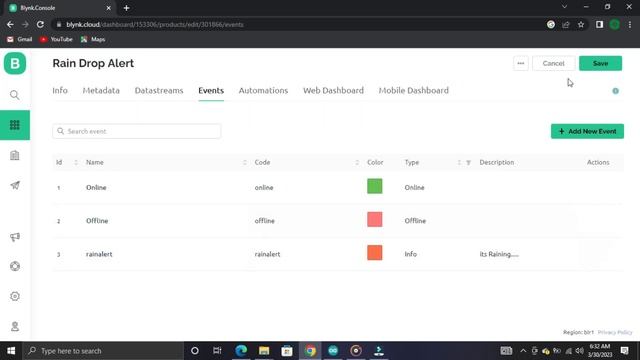Sort the table by Code column
The width and height of the screenshot is (640, 360).
[x=357, y=162]
